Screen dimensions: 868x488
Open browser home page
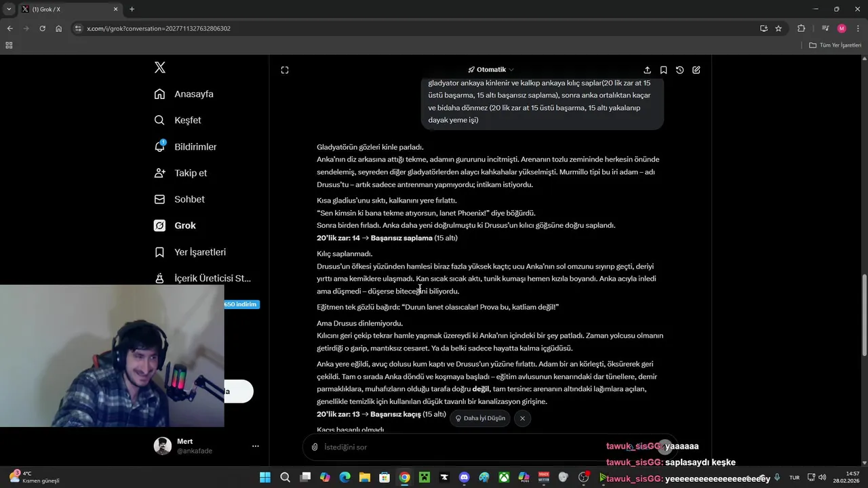pos(59,28)
